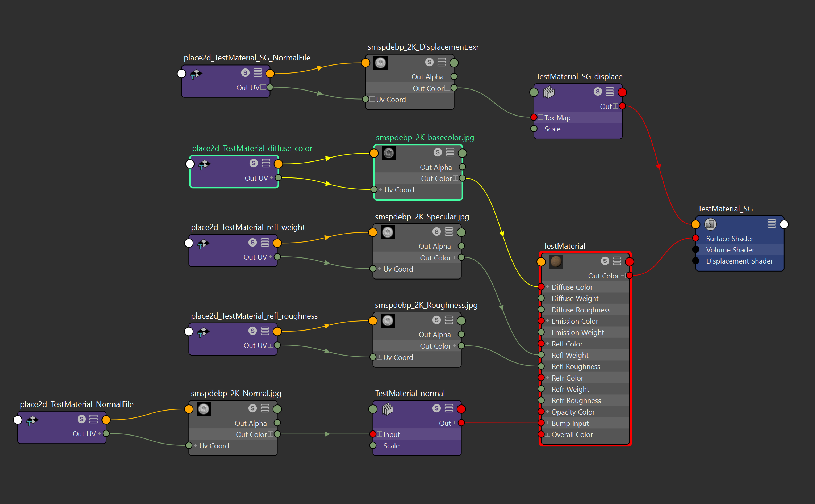Change view mode icon on smspdebp_2K_basecolor.jpg node

coord(450,152)
